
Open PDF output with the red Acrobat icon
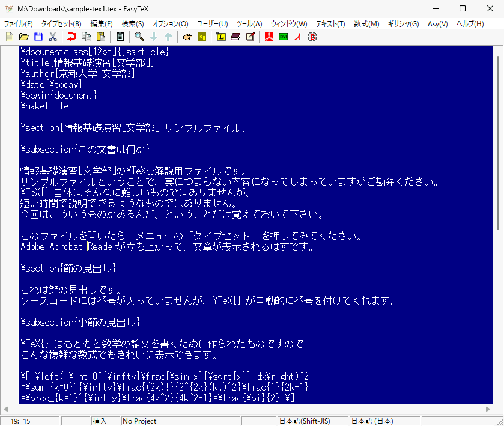click(269, 37)
